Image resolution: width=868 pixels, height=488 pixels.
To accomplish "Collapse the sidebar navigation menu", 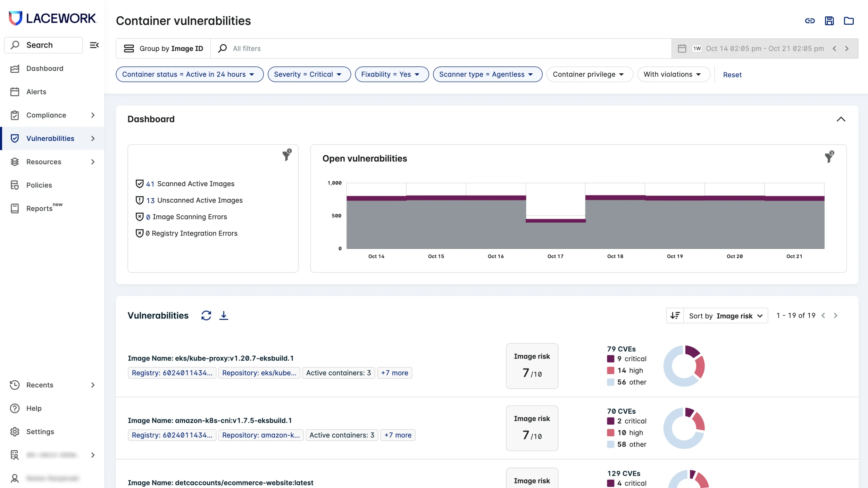I will click(x=94, y=45).
